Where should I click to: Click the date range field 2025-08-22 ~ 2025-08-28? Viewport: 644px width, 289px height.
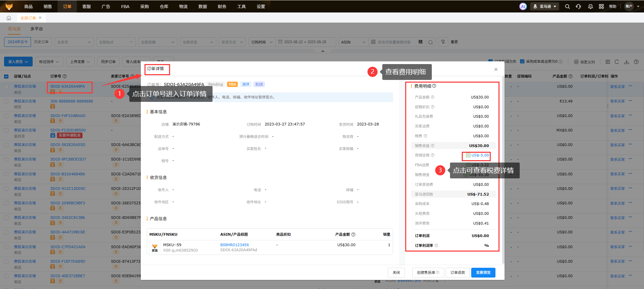pos(306,42)
